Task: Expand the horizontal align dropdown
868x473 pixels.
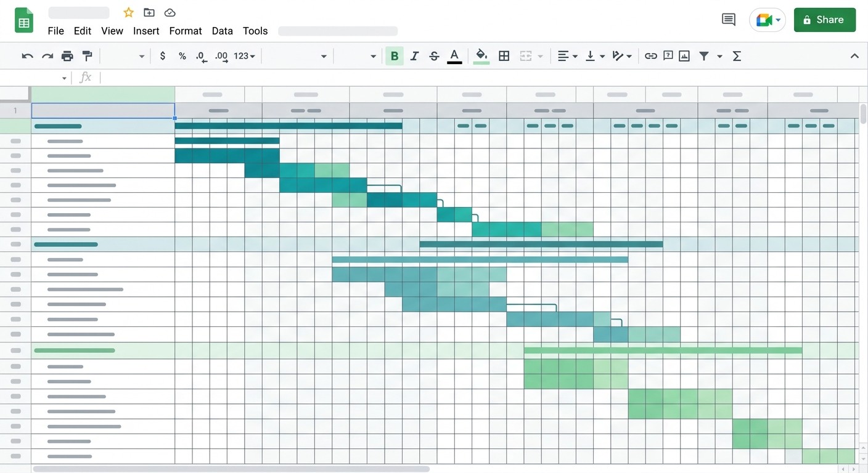Action: [568, 56]
